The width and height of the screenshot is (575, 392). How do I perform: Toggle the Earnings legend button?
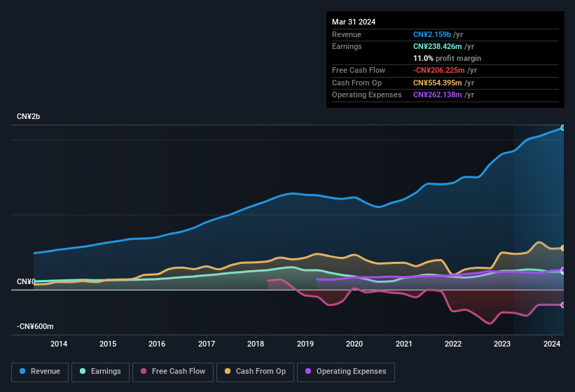coord(101,372)
